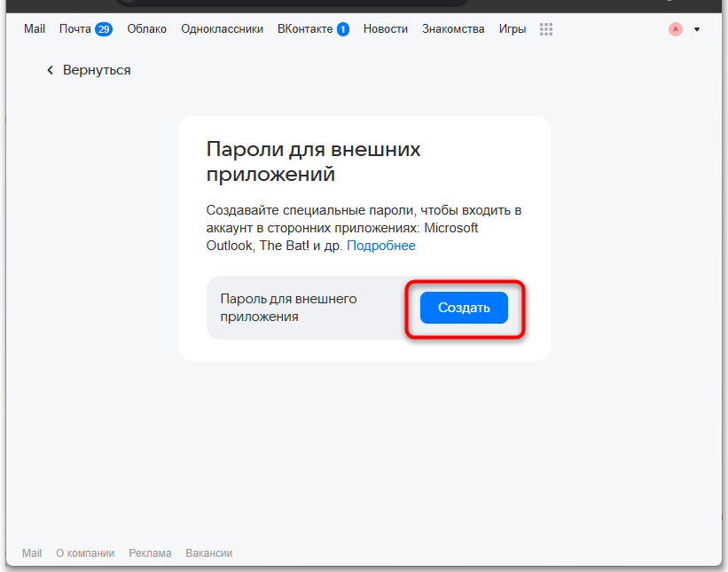Screen dimensions: 728x572
Task: Open Одноклассники in the top navigation
Action: tap(222, 28)
